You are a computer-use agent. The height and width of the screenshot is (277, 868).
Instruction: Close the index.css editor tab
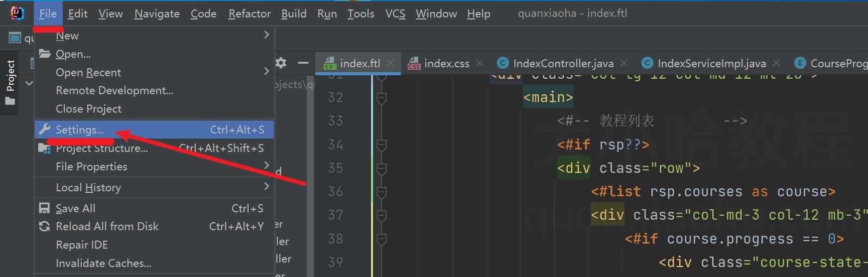click(x=480, y=63)
